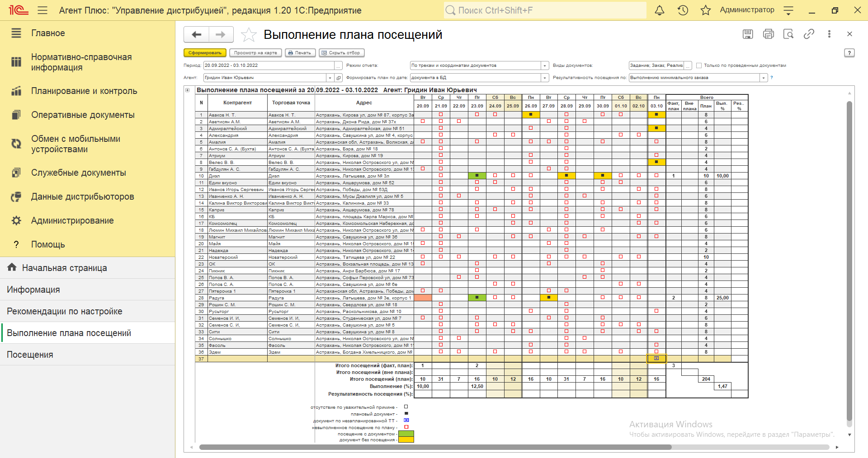The height and width of the screenshot is (458, 868).
Task: Open favorites star in the title bar
Action: 706,10
